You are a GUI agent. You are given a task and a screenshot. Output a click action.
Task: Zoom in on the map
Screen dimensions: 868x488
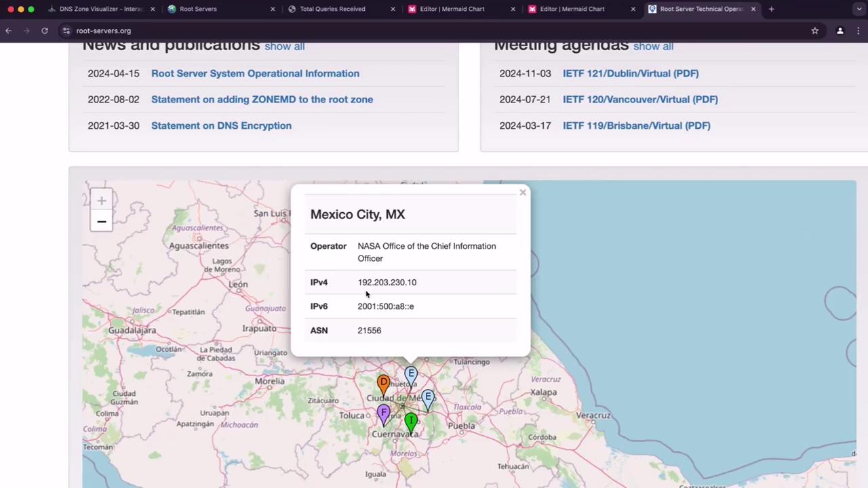(101, 201)
